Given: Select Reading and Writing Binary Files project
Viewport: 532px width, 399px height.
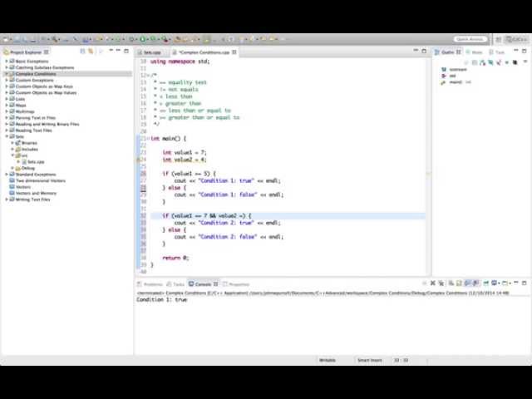Looking at the screenshot, I should [x=47, y=124].
